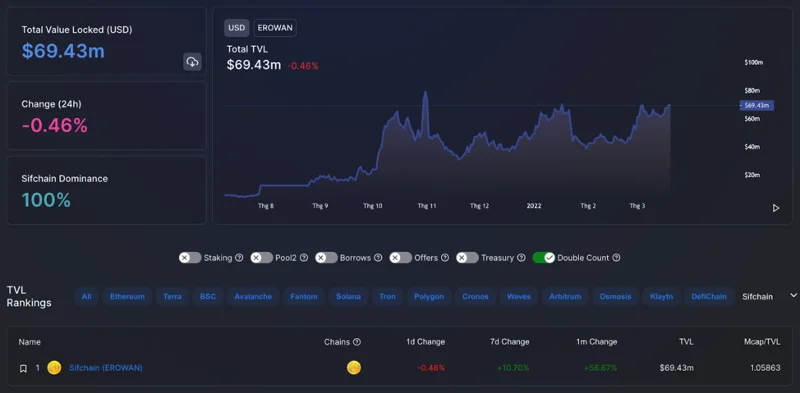The width and height of the screenshot is (800, 393).
Task: Click the Thg 11 spike on TVL chart
Action: (425, 93)
